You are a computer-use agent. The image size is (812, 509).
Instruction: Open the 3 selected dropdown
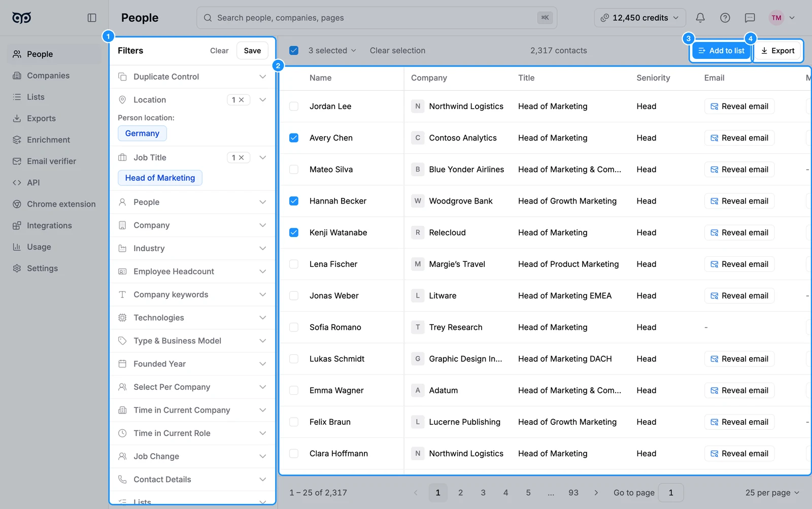pyautogui.click(x=332, y=51)
